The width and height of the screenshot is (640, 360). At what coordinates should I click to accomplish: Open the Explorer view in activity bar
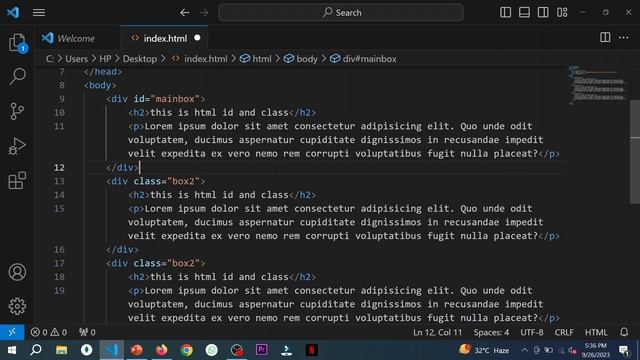pyautogui.click(x=17, y=42)
